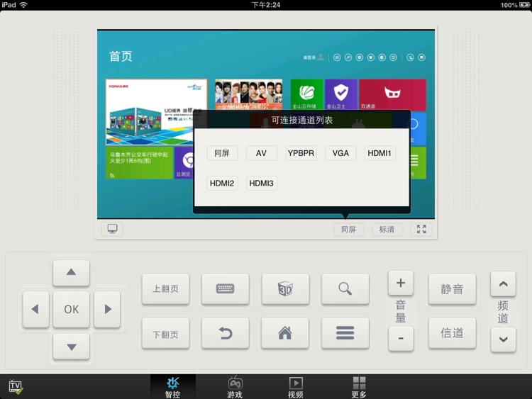Open the celebrity faces video thumbnail
Viewport: 532px width, 399px height.
pos(249,94)
